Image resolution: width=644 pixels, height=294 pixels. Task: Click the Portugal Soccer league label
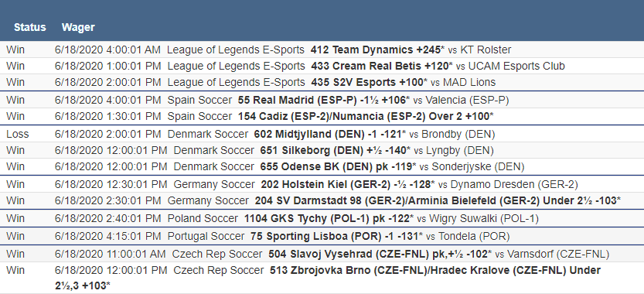[206, 237]
